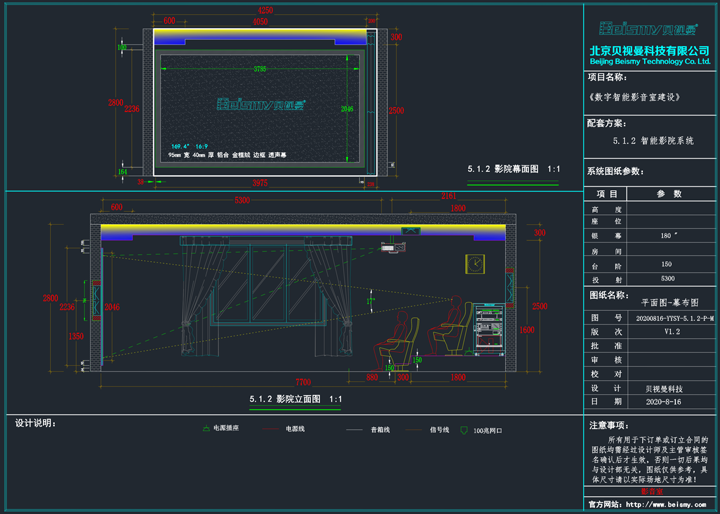Screen dimensions: 720x514
Task: Click the 电源插座 legend label
Action: coord(226,428)
